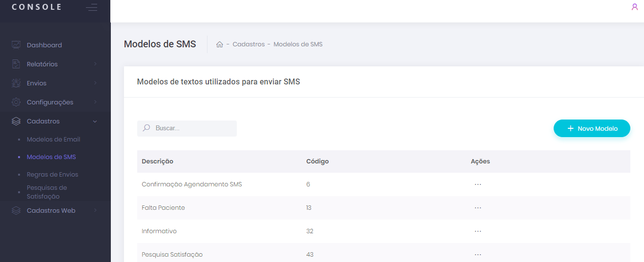Click the Cadastros Web layers icon
The width and height of the screenshot is (644, 262).
16,210
